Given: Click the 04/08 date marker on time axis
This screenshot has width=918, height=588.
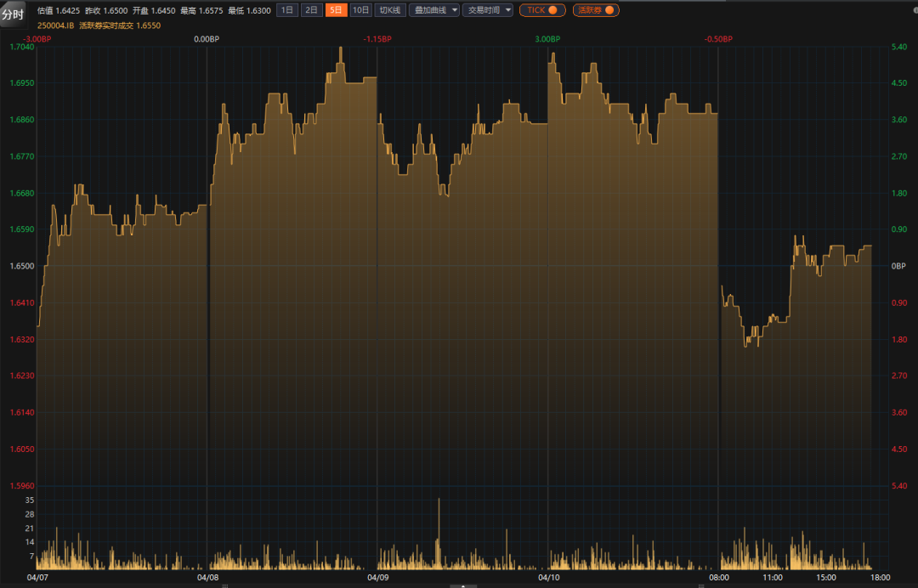Looking at the screenshot, I should point(207,578).
